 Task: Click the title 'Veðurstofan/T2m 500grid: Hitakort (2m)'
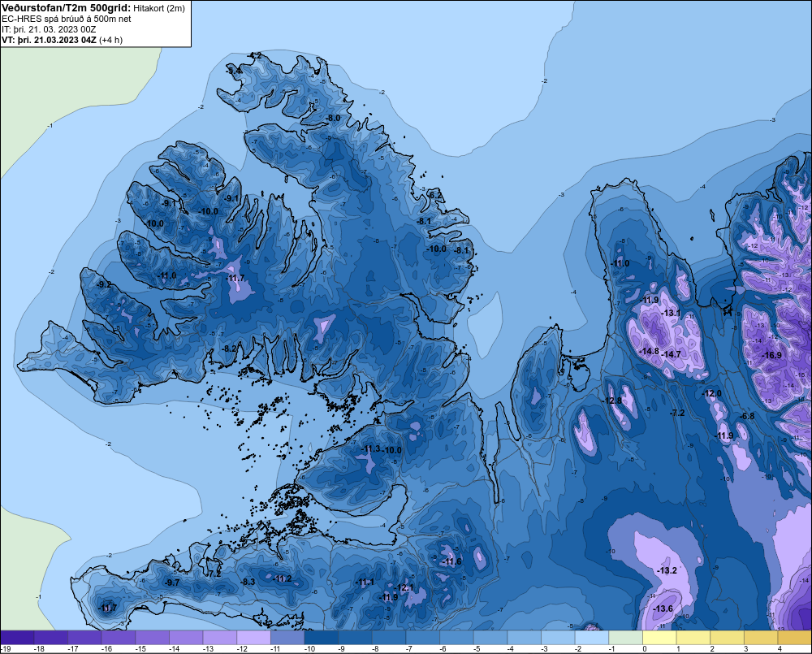[93, 8]
